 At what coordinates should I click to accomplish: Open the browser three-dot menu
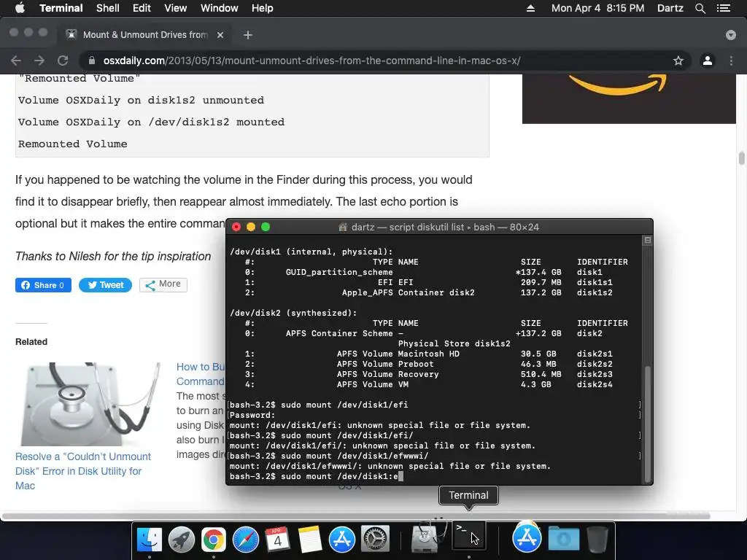[x=731, y=61]
